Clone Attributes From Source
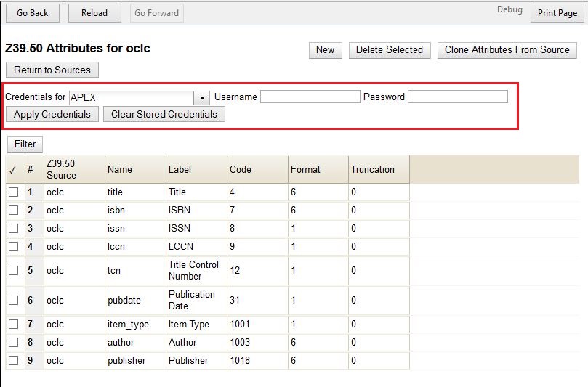 click(x=507, y=50)
